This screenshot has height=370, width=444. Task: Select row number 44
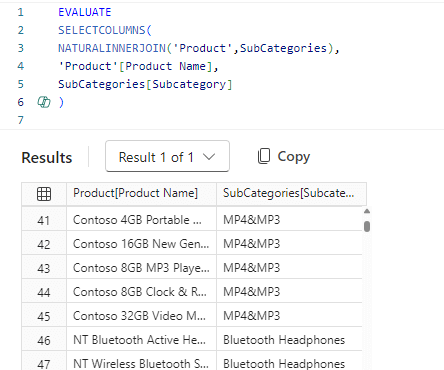[x=44, y=292]
